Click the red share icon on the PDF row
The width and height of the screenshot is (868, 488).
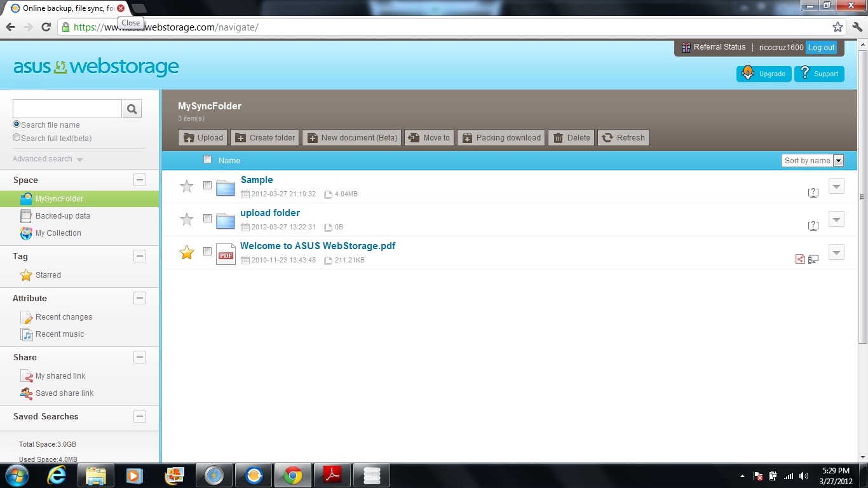800,259
